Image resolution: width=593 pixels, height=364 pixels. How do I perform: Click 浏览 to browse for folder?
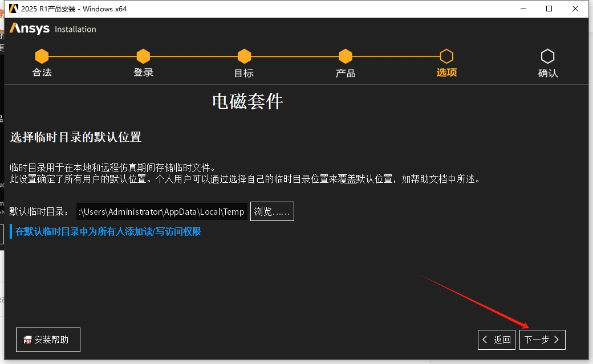[x=273, y=211]
